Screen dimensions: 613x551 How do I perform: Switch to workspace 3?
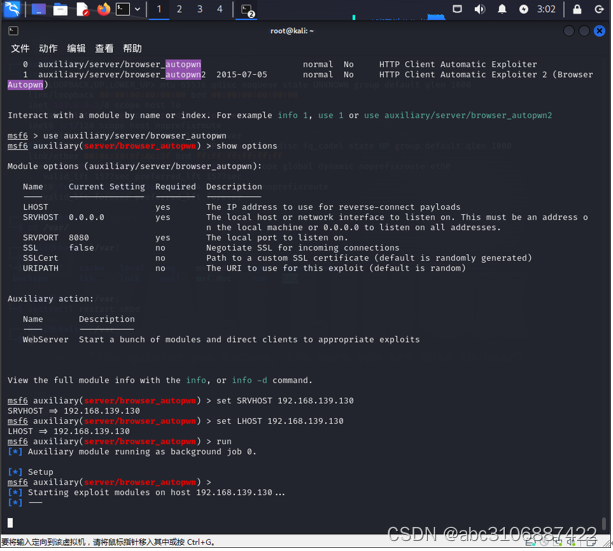coord(200,9)
